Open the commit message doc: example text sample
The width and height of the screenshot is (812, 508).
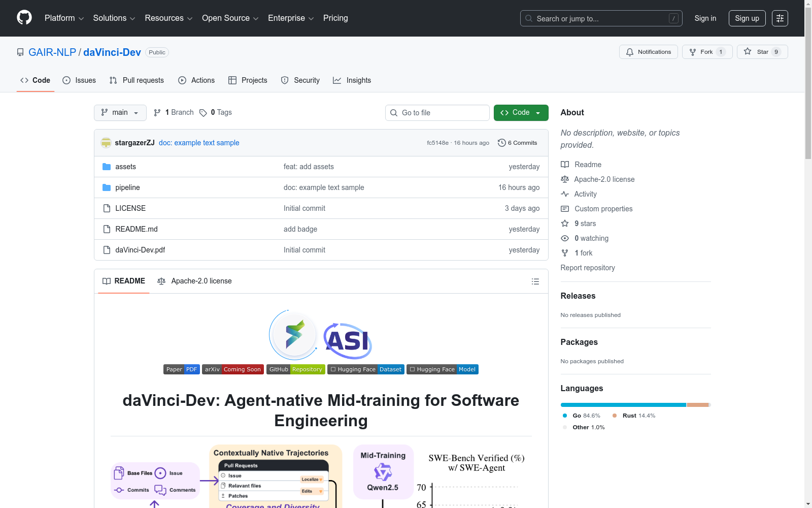[x=199, y=143]
